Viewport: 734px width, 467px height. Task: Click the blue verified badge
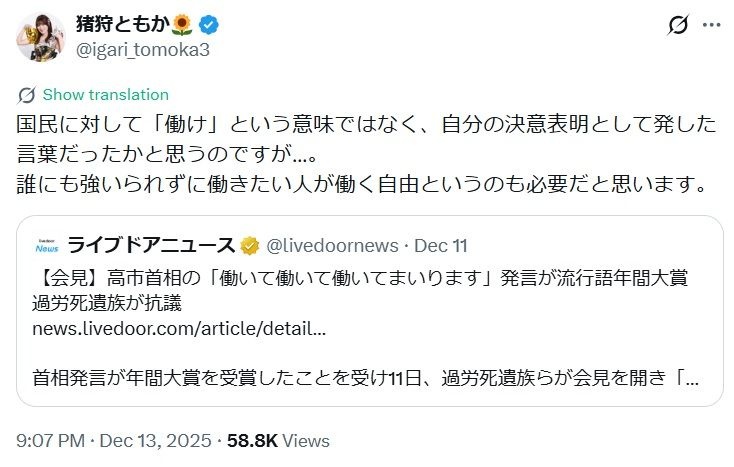207,24
